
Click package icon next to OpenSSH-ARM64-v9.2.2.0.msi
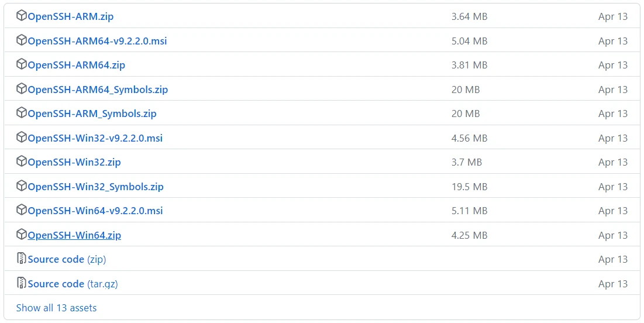pos(22,41)
